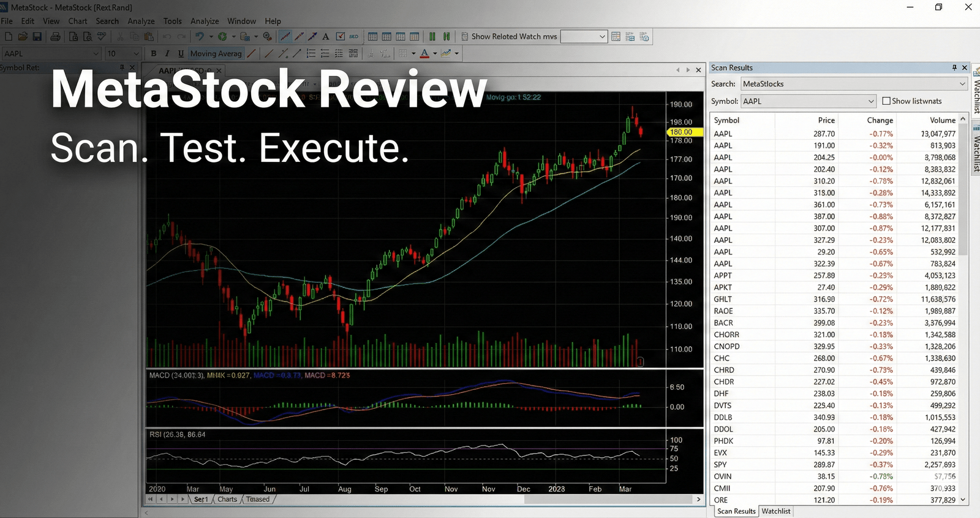Pin the Symbol Ret panel
The width and height of the screenshot is (980, 518).
coord(122,67)
